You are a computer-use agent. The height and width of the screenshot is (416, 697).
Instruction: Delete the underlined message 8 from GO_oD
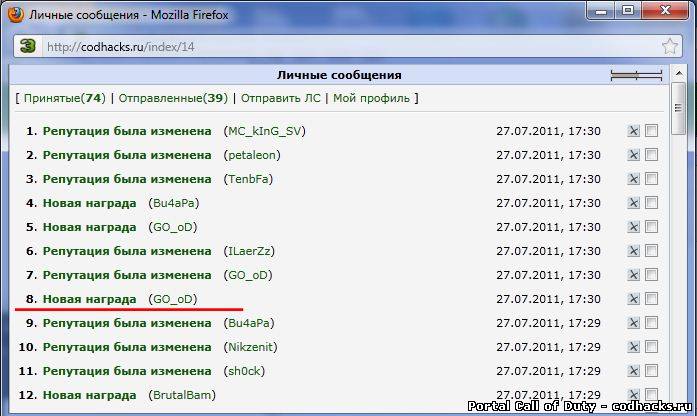[633, 299]
